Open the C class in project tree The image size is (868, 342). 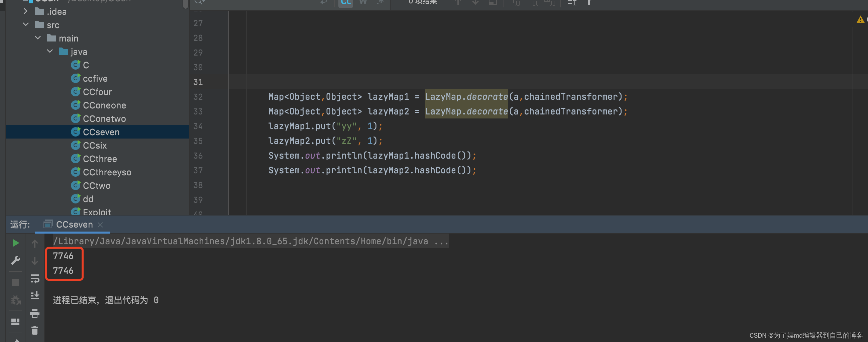tap(86, 65)
